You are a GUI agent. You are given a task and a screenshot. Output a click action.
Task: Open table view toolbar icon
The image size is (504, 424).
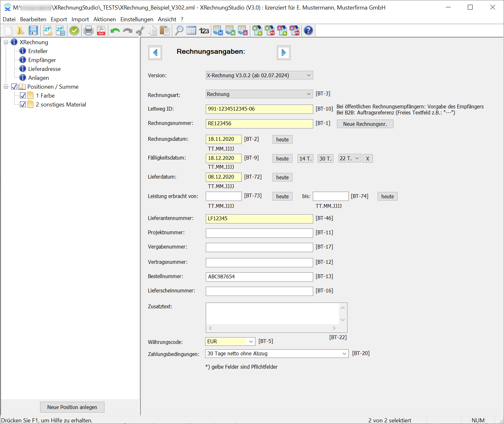click(x=192, y=31)
